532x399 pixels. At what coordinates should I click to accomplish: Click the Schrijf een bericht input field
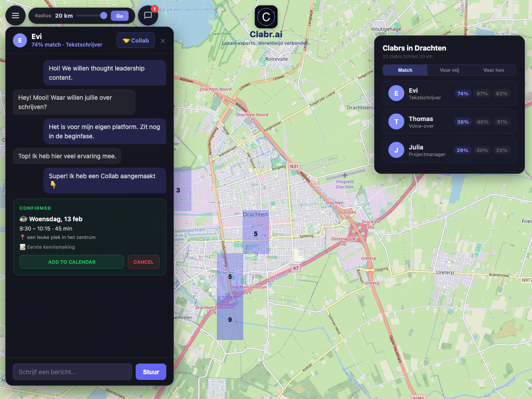click(72, 372)
